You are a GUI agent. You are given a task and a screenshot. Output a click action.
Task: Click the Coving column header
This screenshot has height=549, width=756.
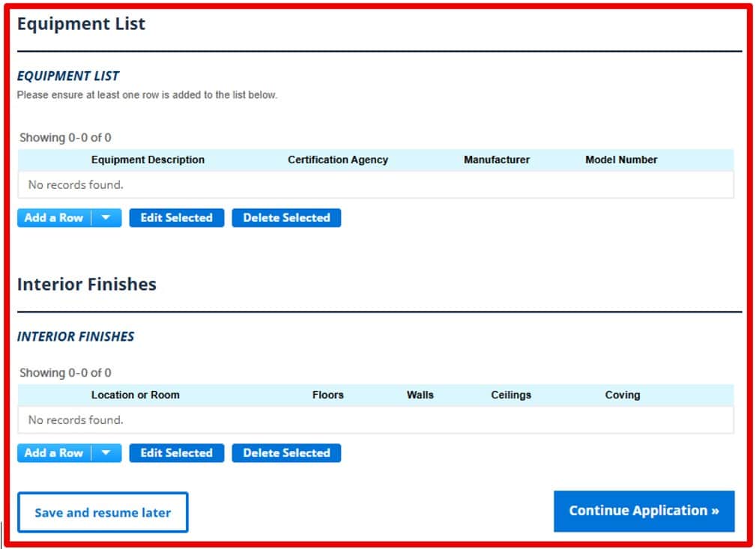coord(623,395)
